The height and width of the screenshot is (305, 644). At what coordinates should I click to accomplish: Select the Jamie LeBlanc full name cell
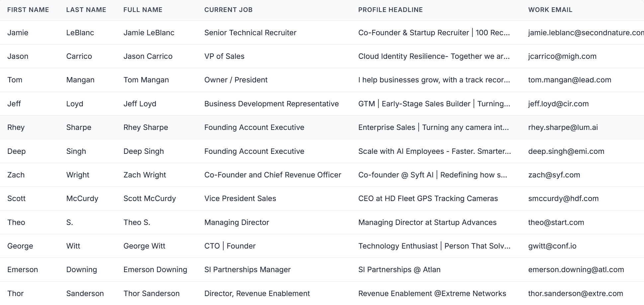point(149,33)
